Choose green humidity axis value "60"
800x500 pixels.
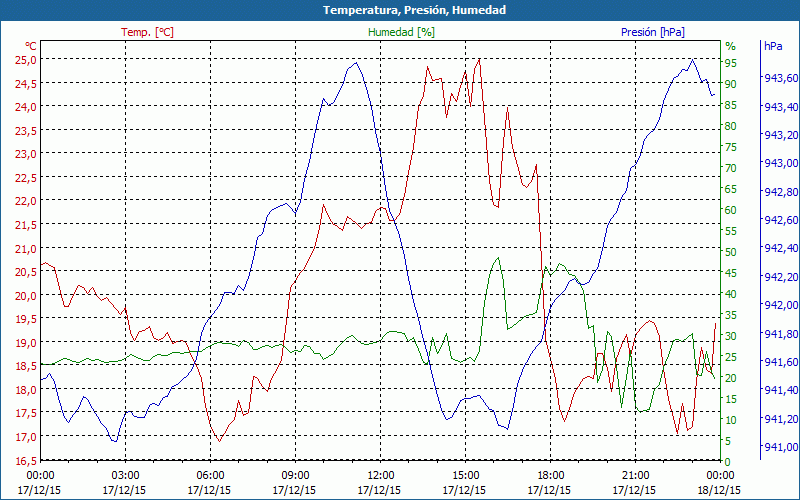tap(731, 210)
